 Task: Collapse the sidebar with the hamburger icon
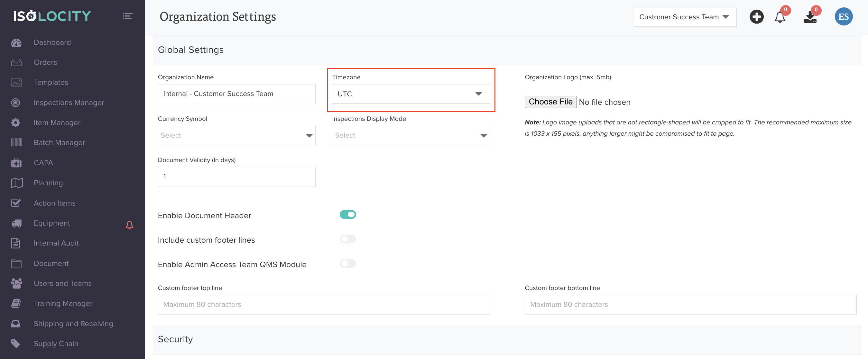127,16
